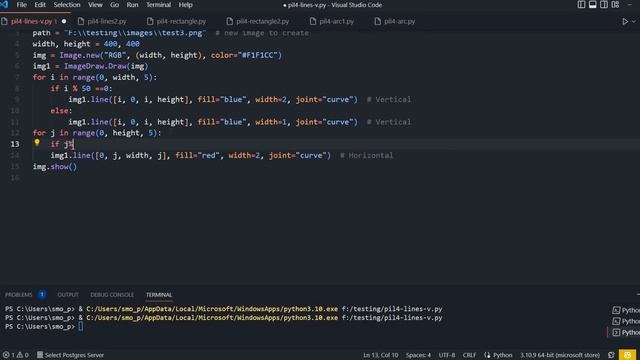Switch to the pil4-rectangle2.py tab
Image resolution: width=640 pixels, height=360 pixels.
pos(262,21)
